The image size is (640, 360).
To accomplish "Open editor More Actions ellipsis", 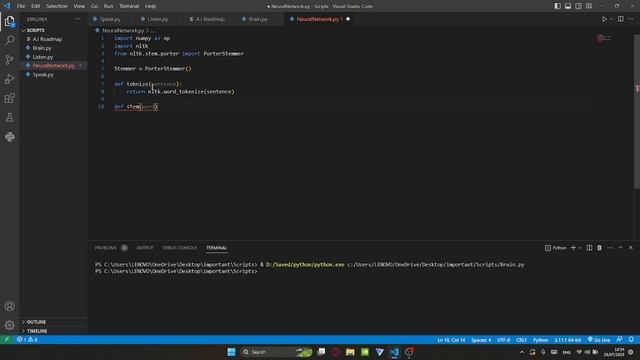I will (x=631, y=19).
